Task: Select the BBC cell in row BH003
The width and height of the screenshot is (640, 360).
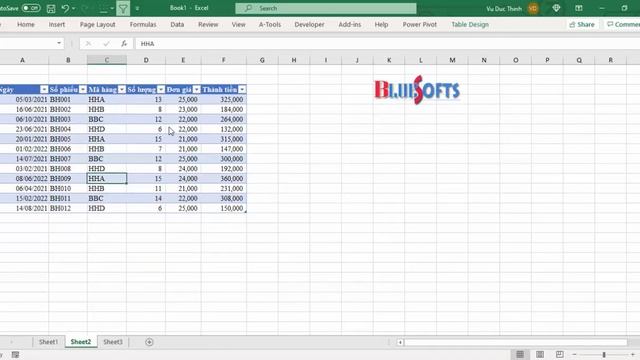Action: [107, 119]
